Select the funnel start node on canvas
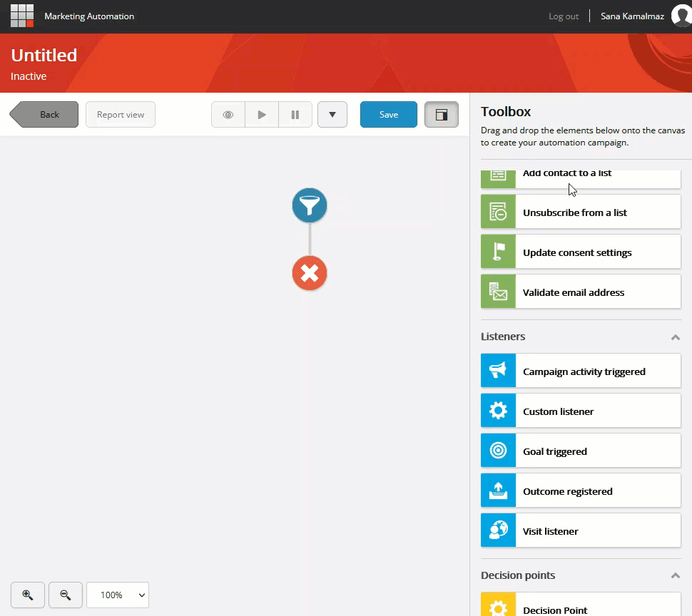Viewport: 692px width, 616px height. point(310,205)
